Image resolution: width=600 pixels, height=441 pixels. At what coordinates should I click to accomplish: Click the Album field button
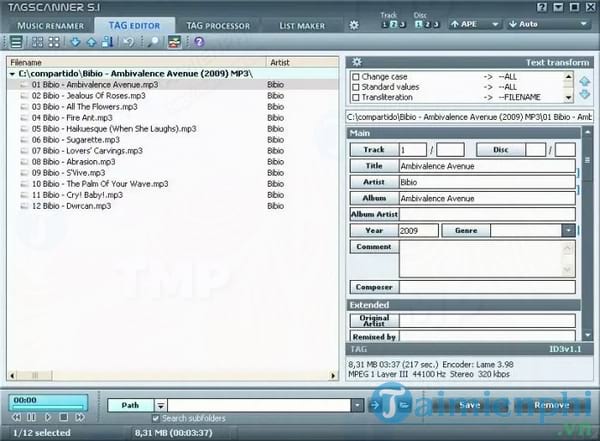[374, 198]
